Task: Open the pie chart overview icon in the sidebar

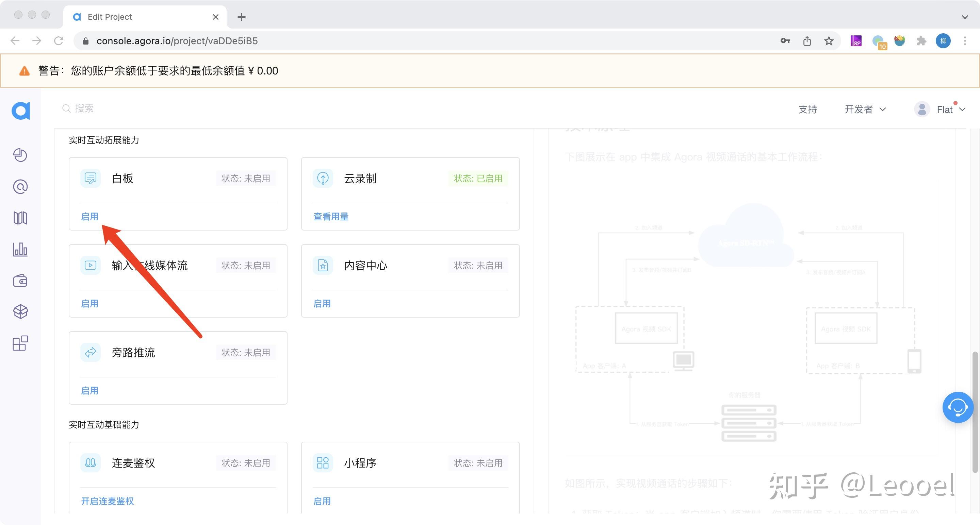Action: coord(20,155)
